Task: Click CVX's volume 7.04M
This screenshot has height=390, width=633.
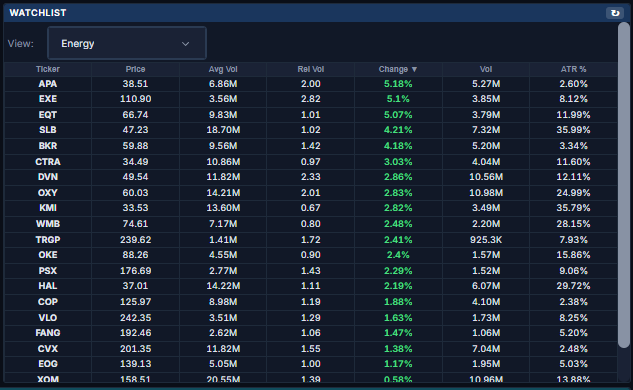Action: (486, 348)
